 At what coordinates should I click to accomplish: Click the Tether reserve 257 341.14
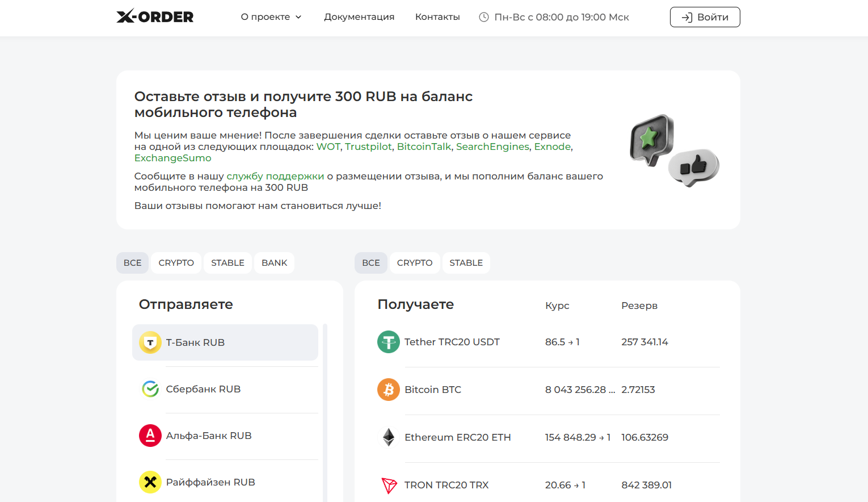644,342
